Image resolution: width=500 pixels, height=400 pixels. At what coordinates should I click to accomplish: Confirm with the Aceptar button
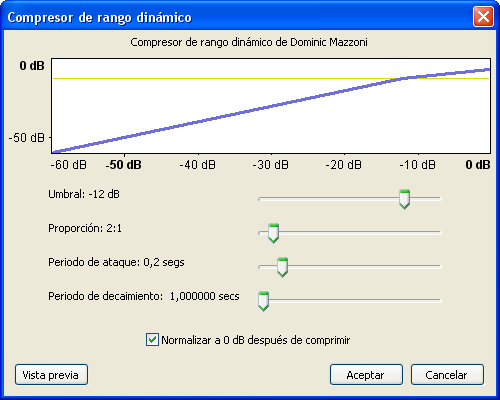[x=366, y=375]
